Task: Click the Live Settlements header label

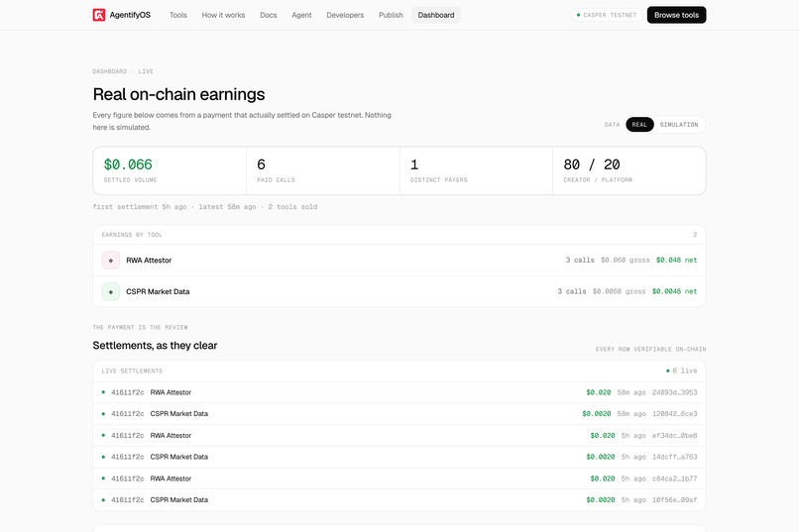Action: [132, 372]
